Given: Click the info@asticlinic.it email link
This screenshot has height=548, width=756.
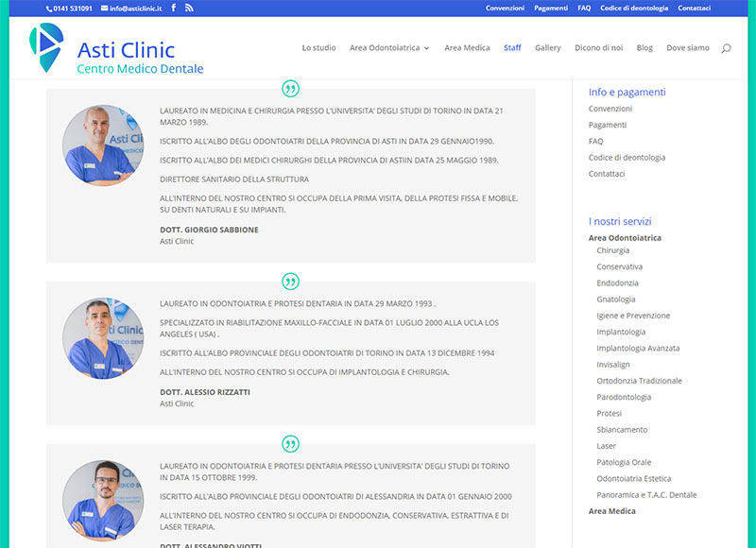Looking at the screenshot, I should (131, 9).
